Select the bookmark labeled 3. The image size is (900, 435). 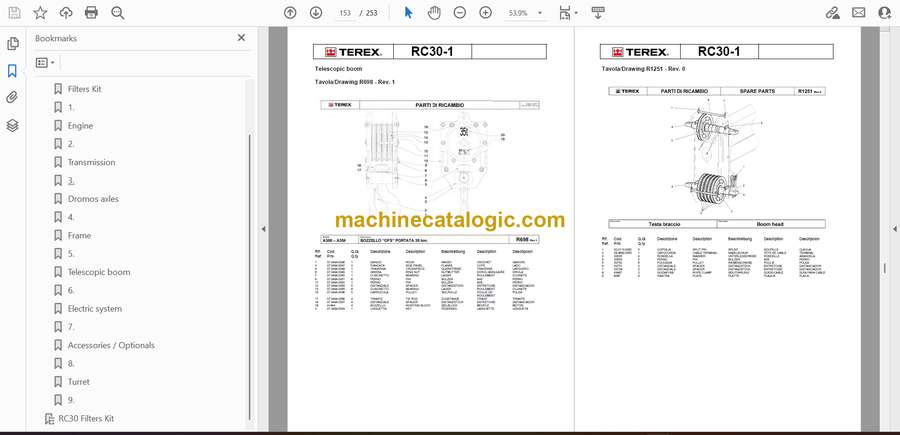coord(71,181)
